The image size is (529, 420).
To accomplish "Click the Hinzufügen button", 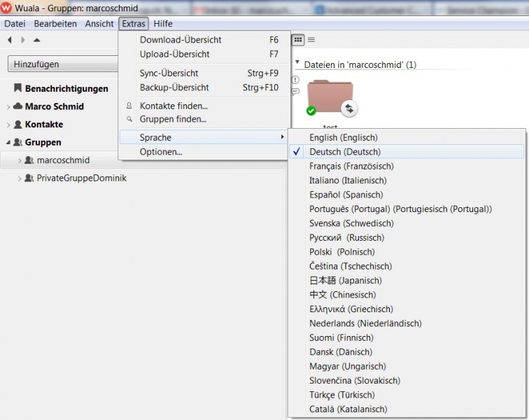I will coord(63,64).
